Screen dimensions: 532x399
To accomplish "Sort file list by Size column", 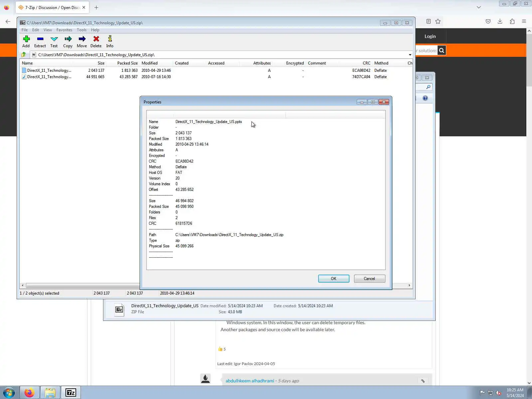I will (x=90, y=63).
